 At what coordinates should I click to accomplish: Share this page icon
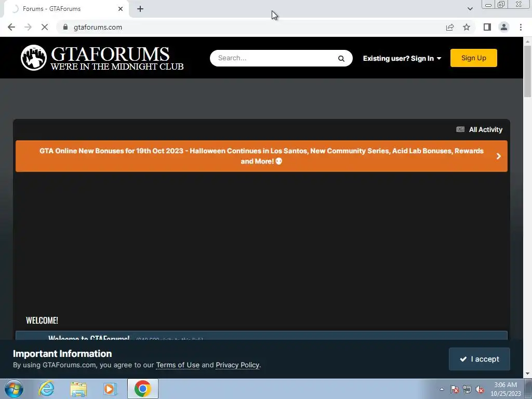[x=450, y=27]
